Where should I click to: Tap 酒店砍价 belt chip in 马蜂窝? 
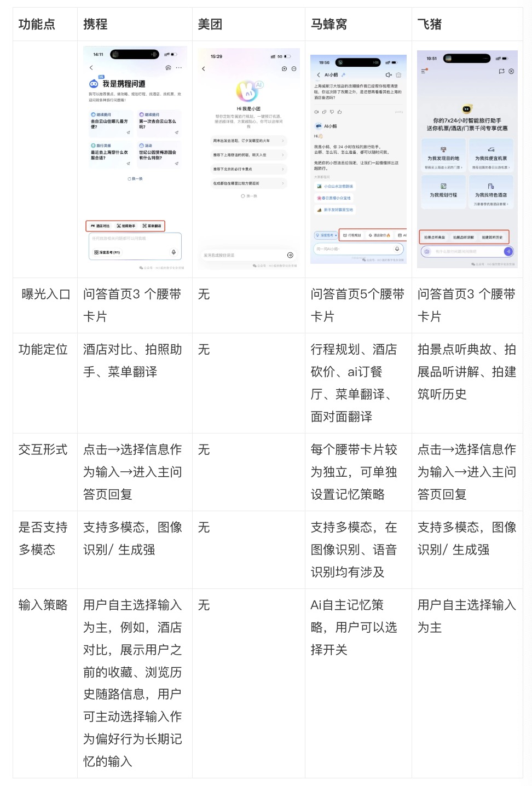pyautogui.click(x=379, y=235)
